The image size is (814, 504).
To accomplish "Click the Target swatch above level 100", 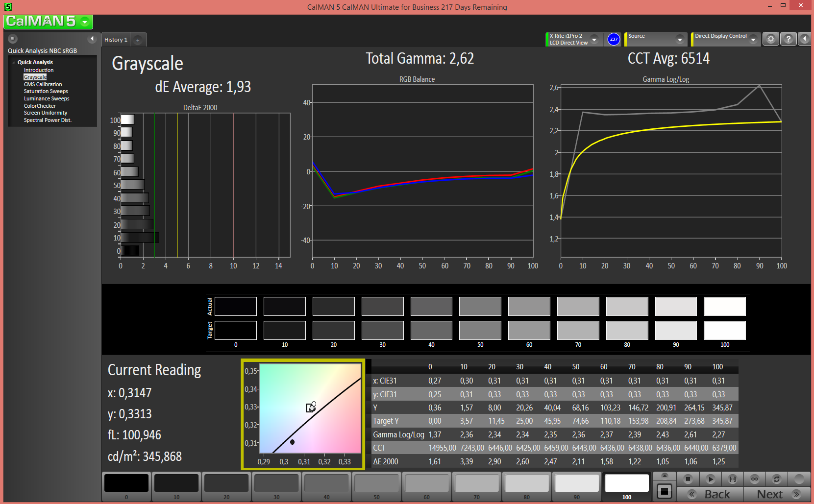I will pos(725,330).
